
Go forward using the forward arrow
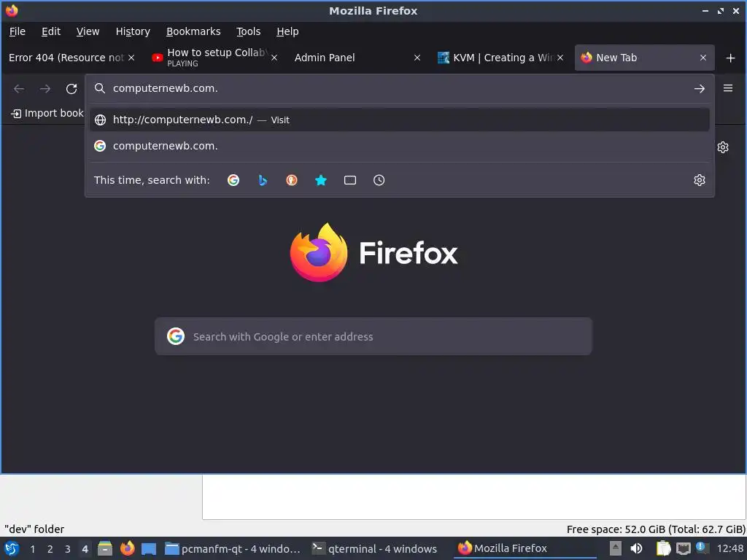tap(45, 88)
